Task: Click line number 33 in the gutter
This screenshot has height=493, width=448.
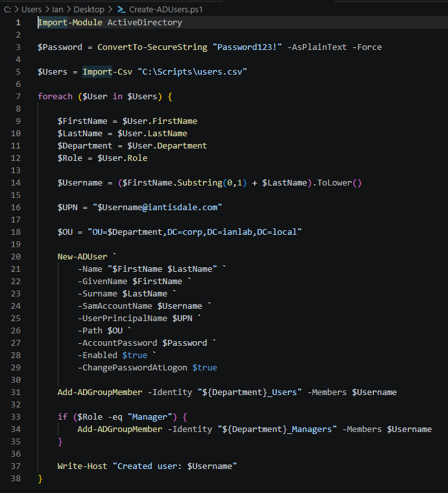Action: pyautogui.click(x=16, y=417)
